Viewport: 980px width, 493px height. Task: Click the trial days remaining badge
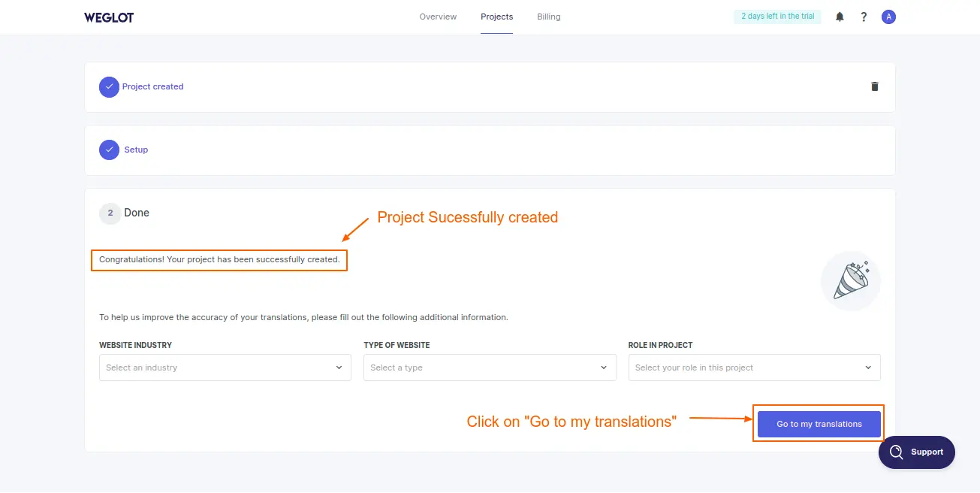(x=777, y=15)
